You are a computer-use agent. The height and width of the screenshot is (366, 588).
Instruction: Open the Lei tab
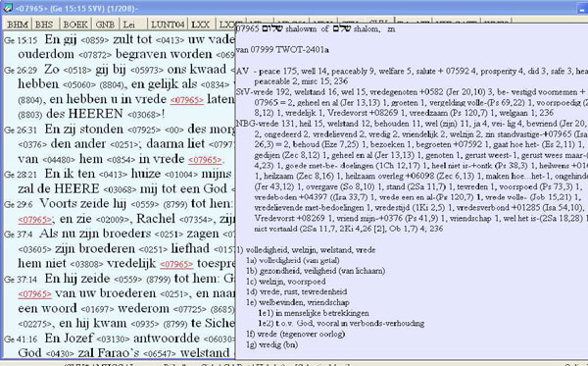point(129,25)
